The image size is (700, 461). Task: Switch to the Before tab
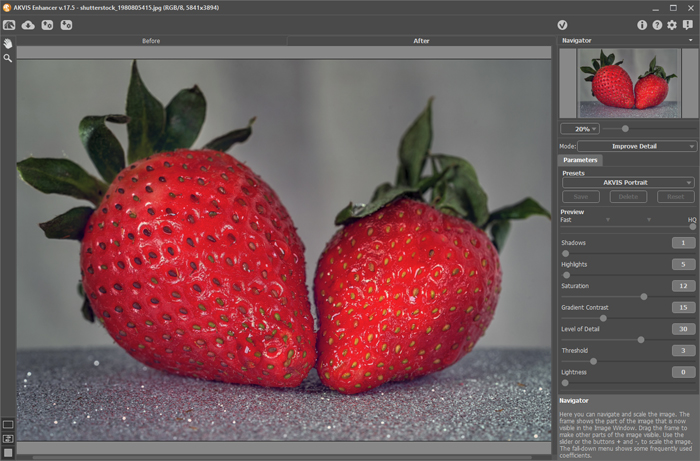point(151,41)
